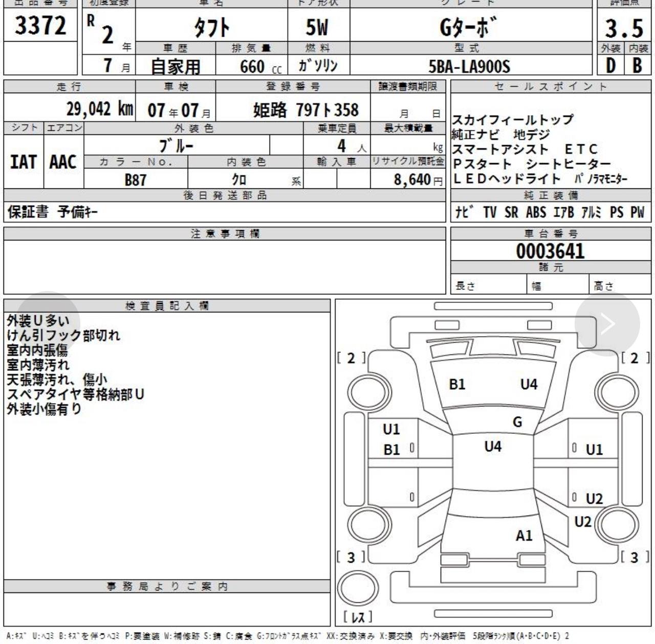Select the sales point スカイフィールトップ
Screen dimensions: 655x644
pyautogui.click(x=513, y=120)
